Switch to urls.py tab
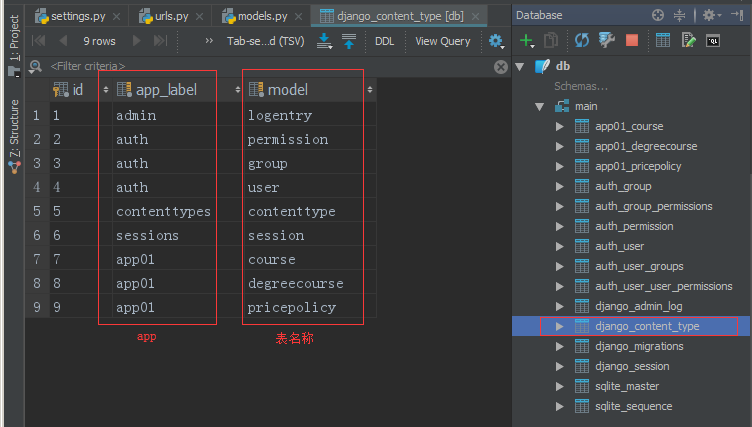 pos(171,16)
